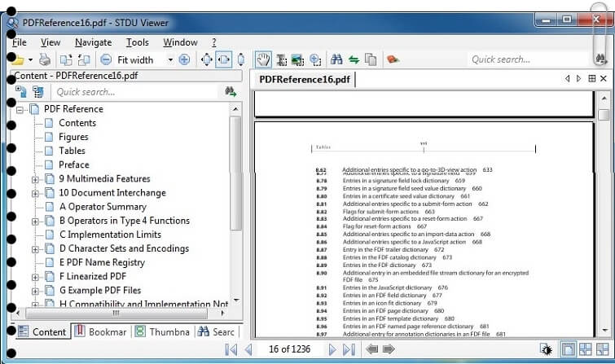Rotate page right icon in toolbar

pos(84,59)
